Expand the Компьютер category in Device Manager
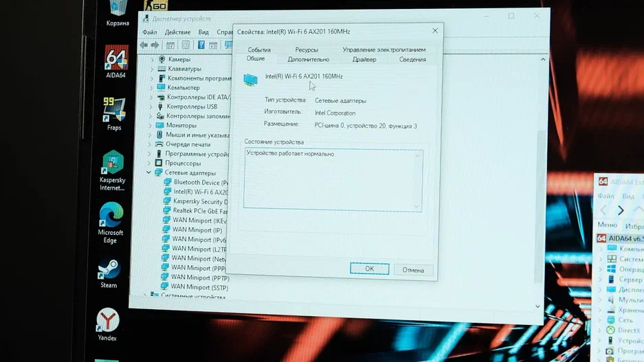This screenshot has height=362, width=644. (151, 88)
